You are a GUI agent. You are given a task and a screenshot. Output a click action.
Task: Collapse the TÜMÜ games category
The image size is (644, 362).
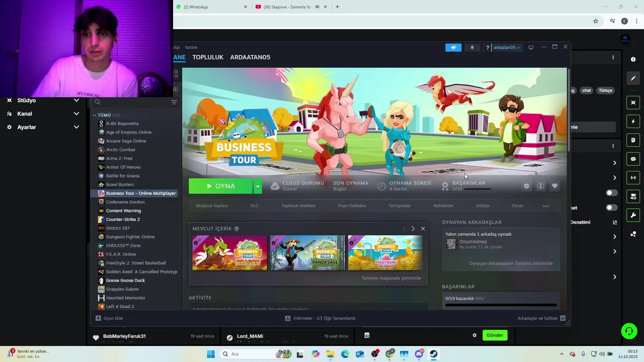[95, 115]
